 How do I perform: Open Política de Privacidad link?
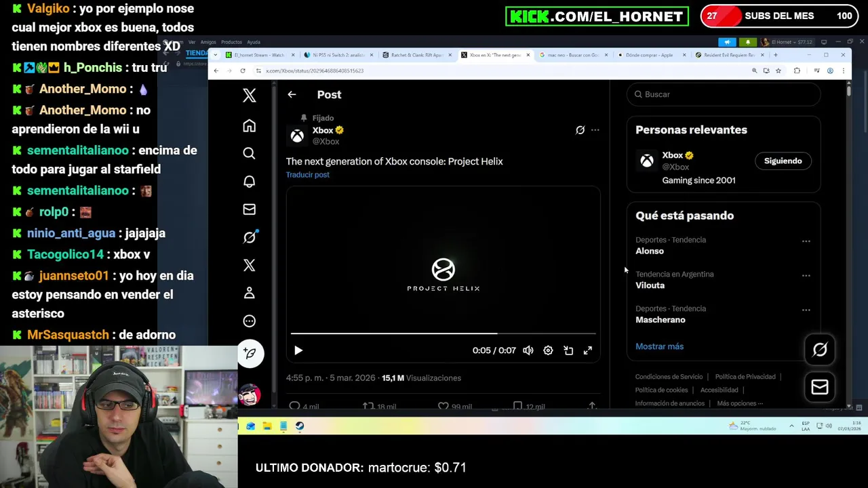pos(745,377)
